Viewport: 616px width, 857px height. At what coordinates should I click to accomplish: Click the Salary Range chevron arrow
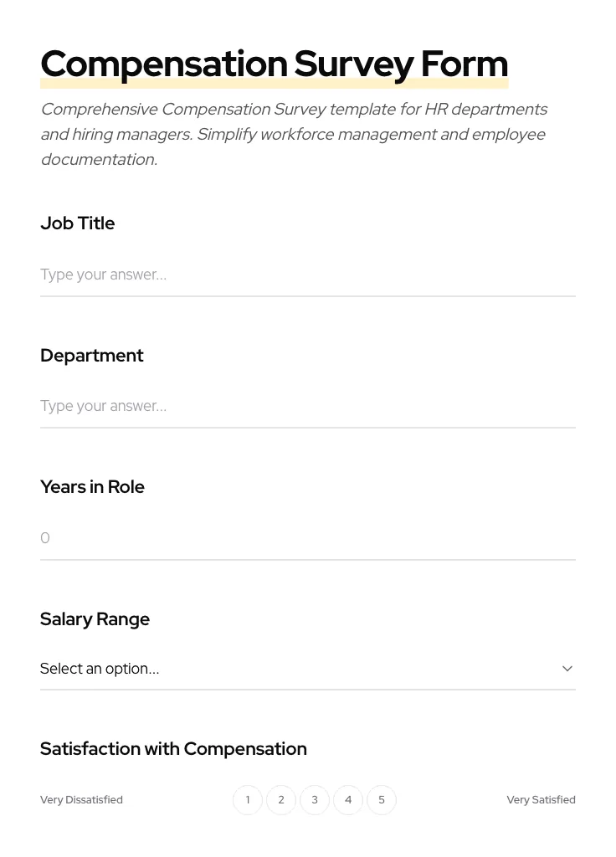click(567, 669)
